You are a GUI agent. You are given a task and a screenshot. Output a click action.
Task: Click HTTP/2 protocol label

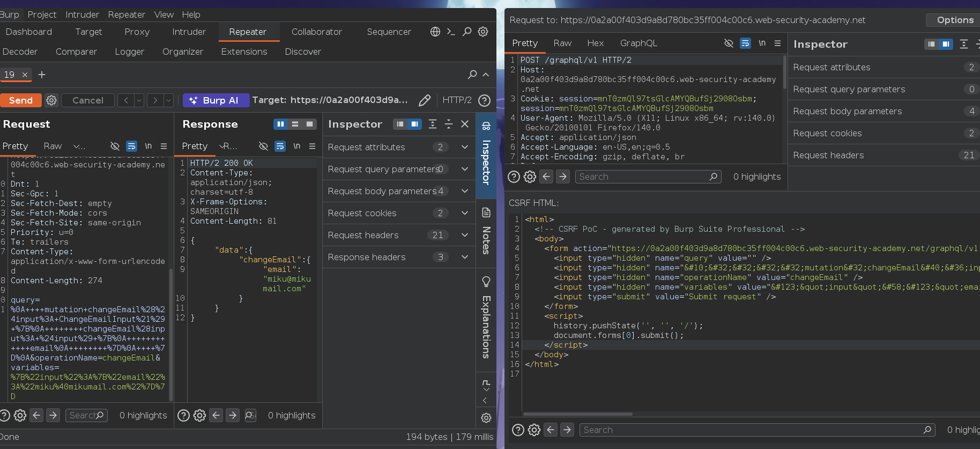click(x=457, y=100)
